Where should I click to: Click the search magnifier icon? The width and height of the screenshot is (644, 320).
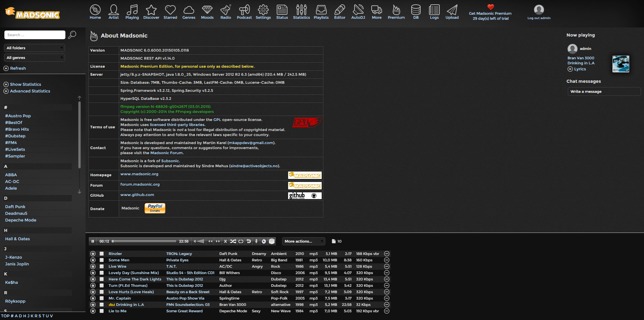[x=72, y=35]
